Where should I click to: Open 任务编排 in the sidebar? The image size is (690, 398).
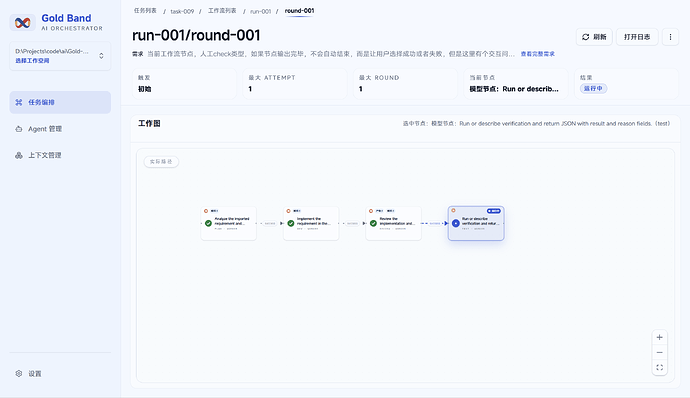(x=60, y=102)
